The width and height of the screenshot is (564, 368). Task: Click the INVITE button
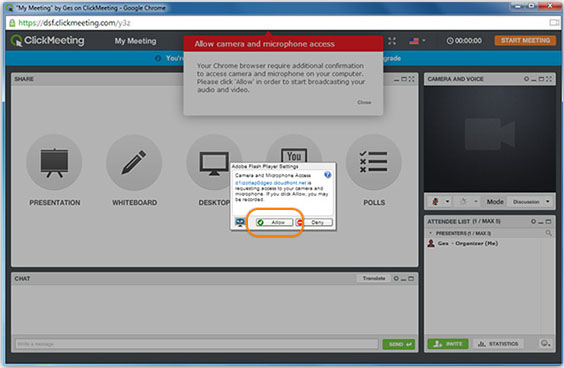pos(448,344)
